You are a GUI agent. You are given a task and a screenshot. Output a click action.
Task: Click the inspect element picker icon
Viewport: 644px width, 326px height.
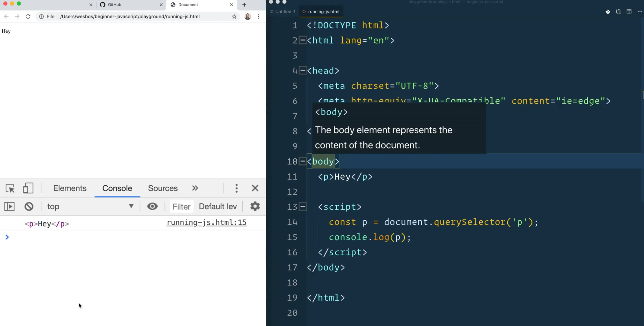click(x=10, y=188)
